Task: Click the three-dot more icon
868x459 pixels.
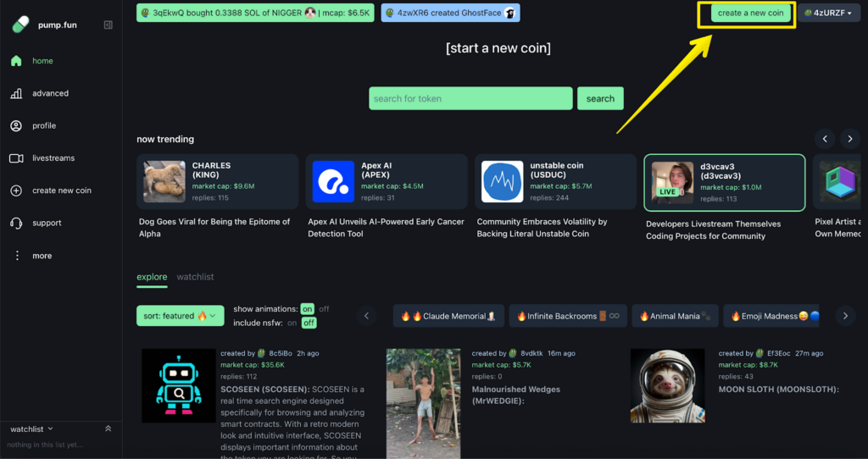Action: pos(17,256)
